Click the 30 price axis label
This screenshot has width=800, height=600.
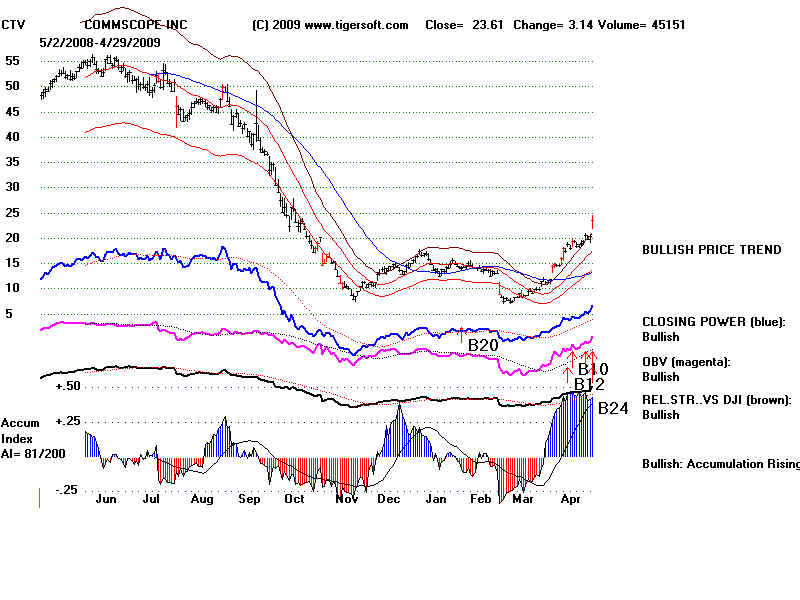(x=12, y=187)
